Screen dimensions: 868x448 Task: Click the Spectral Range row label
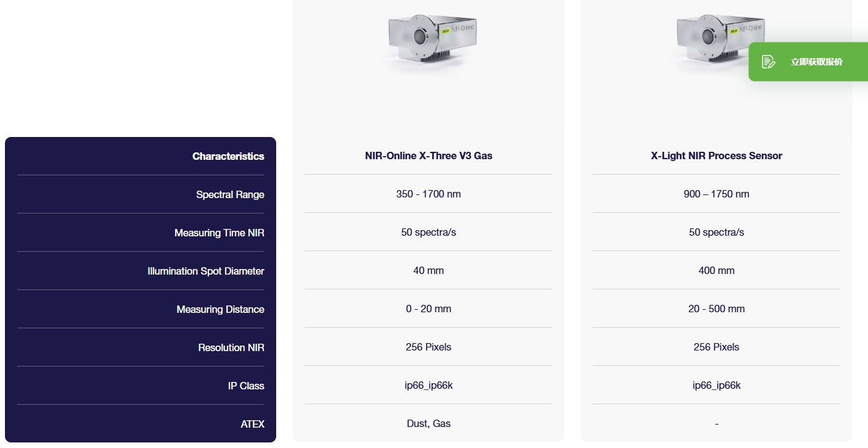[230, 194]
